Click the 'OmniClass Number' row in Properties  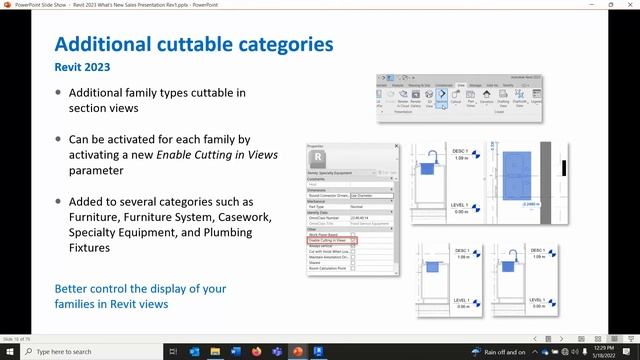click(350, 218)
